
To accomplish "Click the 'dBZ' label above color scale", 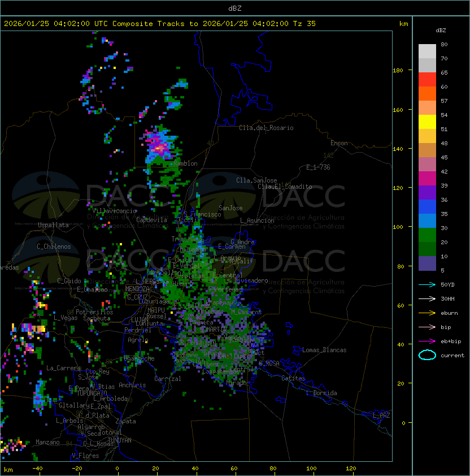I will point(441,31).
